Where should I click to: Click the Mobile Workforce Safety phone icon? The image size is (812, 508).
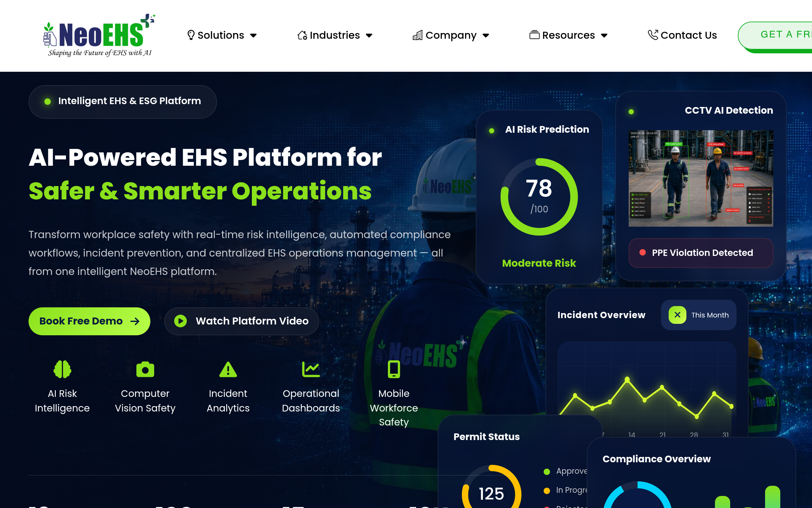pos(394,369)
